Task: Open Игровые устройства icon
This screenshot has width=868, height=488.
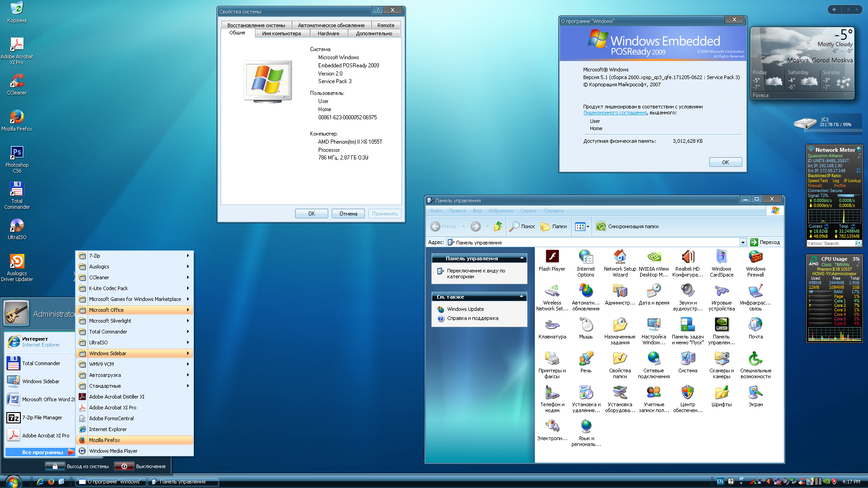Action: click(x=722, y=298)
